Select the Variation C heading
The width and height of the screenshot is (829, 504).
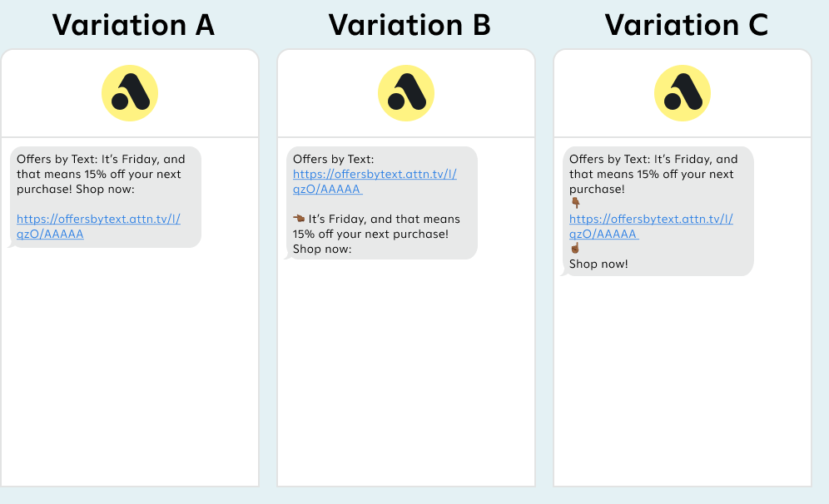pyautogui.click(x=686, y=25)
